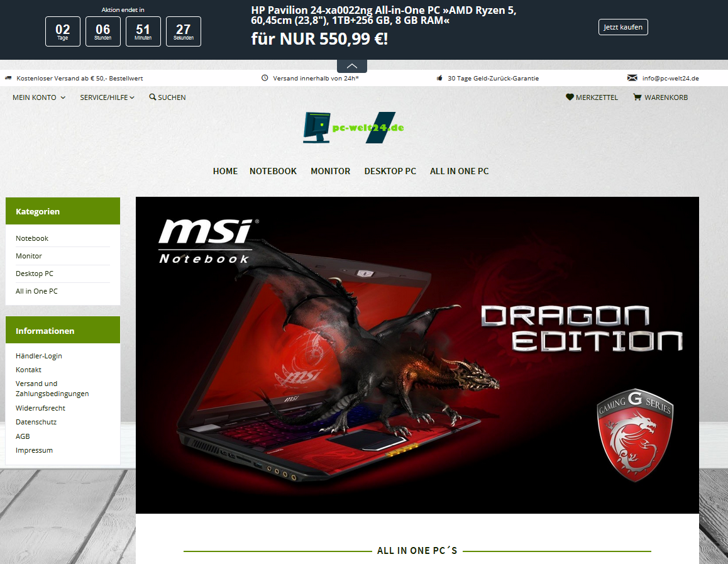Open the Merkzettel wishlist link
The height and width of the screenshot is (564, 728).
(x=592, y=97)
